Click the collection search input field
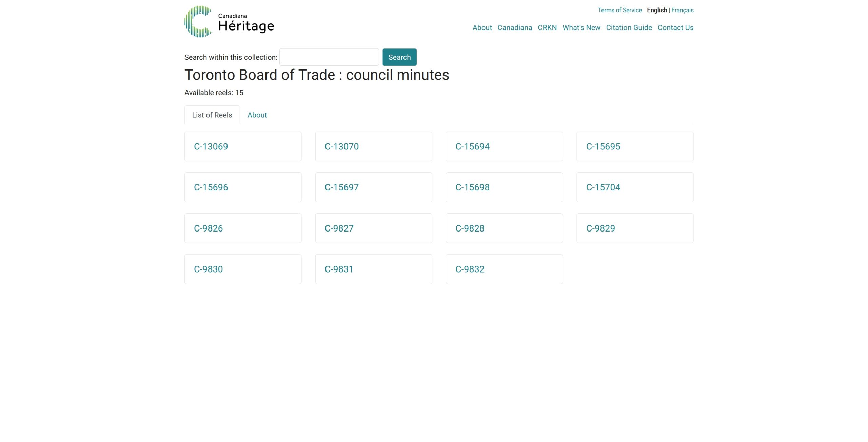The width and height of the screenshot is (868, 442). [x=329, y=57]
